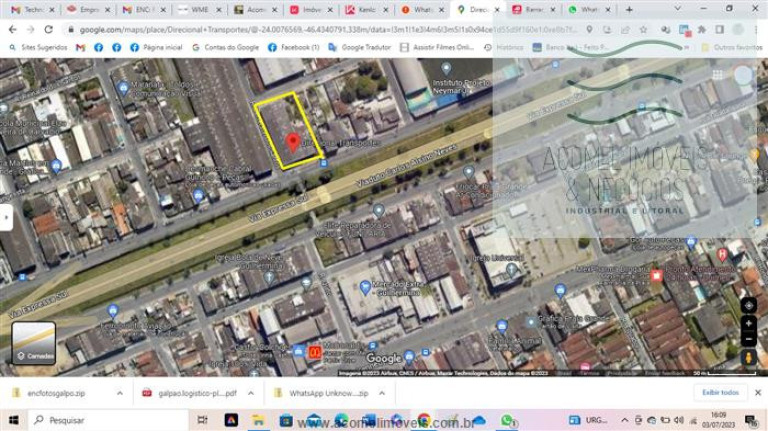Open the Chrome extensions puzzle icon
Screen dimensions: 768x431
tap(702, 30)
